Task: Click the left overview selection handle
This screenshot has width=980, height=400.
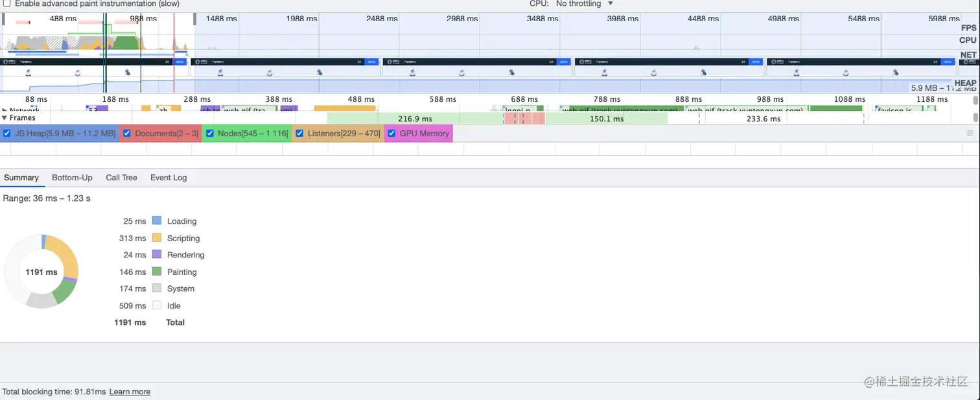Action: pyautogui.click(x=4, y=19)
